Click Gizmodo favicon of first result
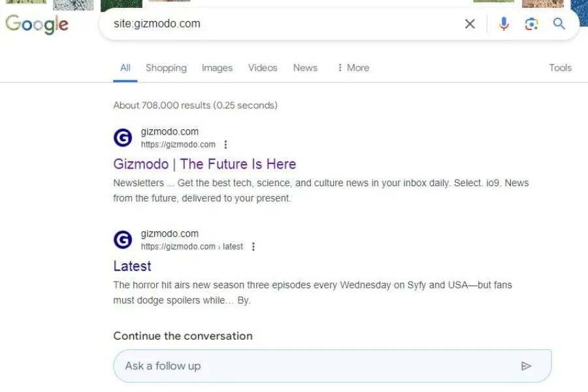This screenshot has height=392, width=588. 123,138
